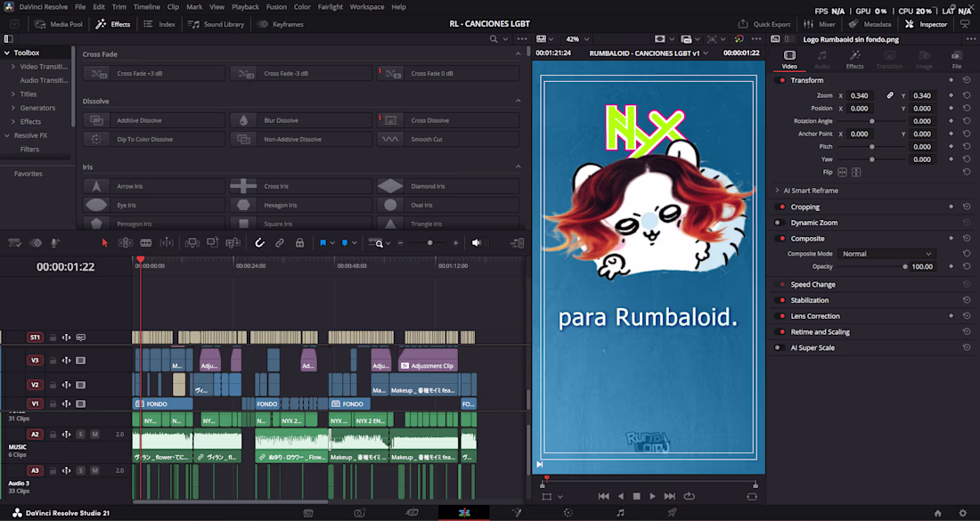The width and height of the screenshot is (980, 521).
Task: Expand Video Transitions in Toolbox
Action: click(x=13, y=67)
